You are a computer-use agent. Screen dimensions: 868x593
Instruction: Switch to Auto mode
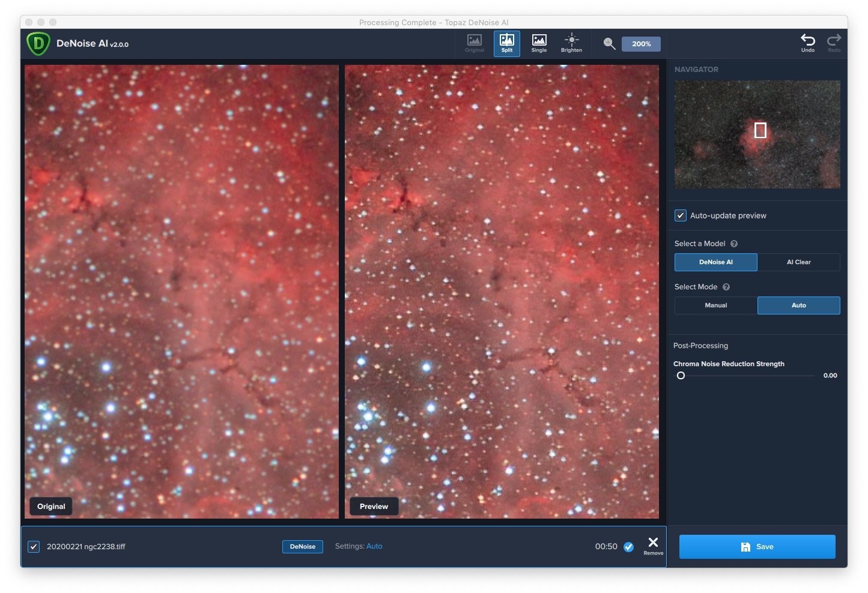tap(799, 306)
